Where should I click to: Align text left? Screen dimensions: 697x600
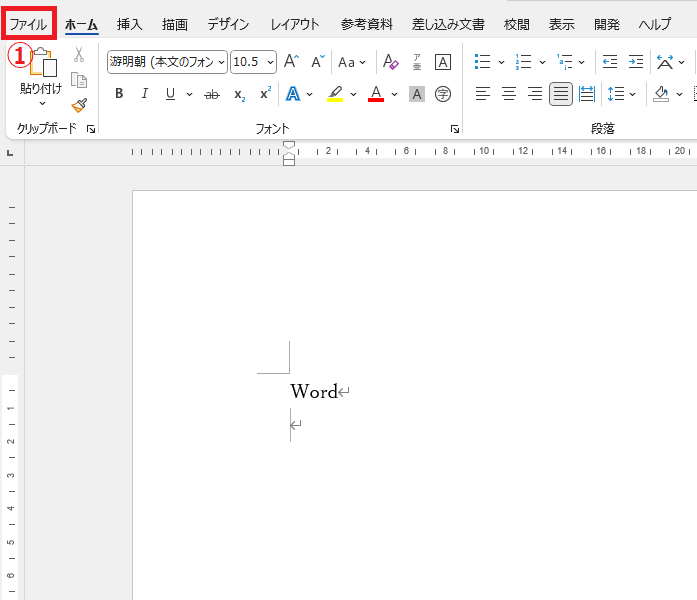483,94
